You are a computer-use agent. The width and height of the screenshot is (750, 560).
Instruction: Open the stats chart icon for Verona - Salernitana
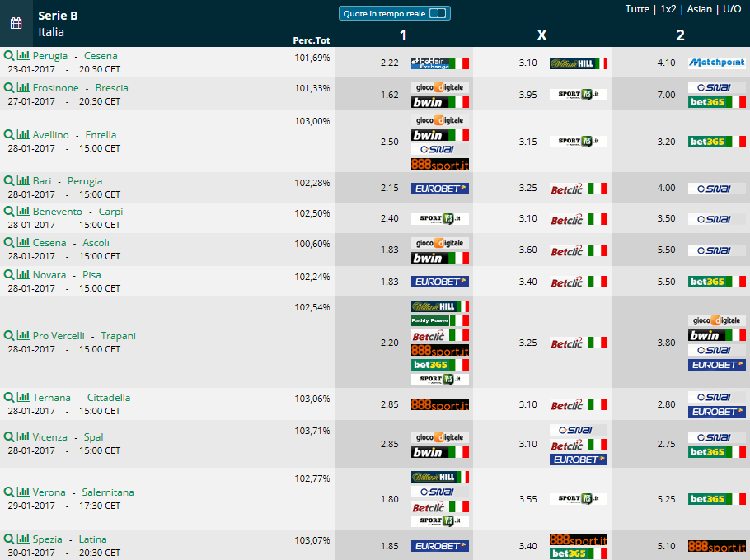[23, 491]
